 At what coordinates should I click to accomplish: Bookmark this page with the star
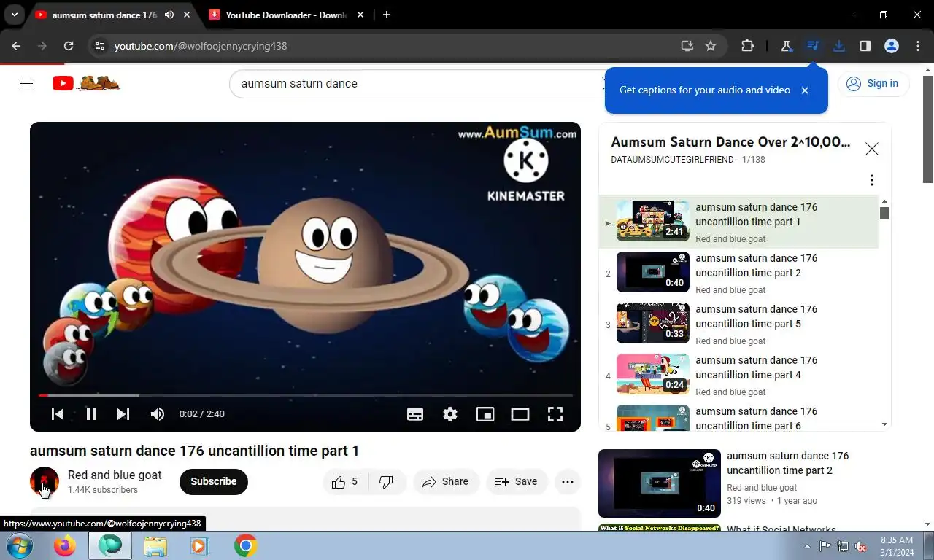click(711, 46)
